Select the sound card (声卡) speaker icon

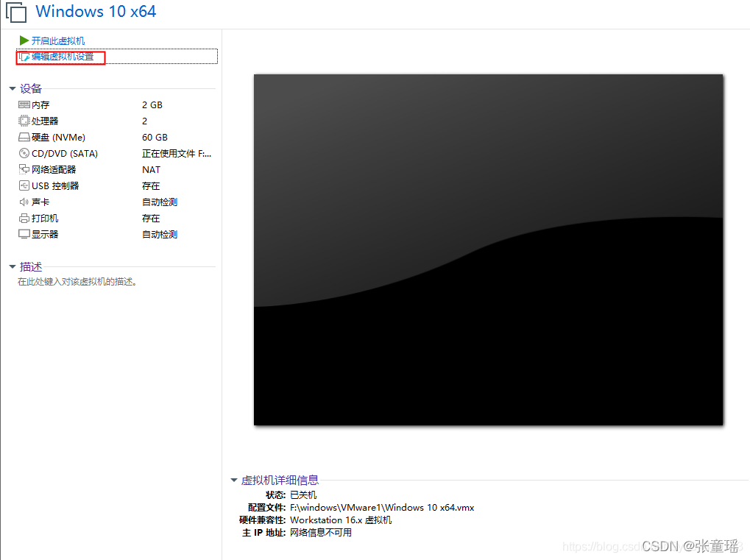[x=24, y=202]
